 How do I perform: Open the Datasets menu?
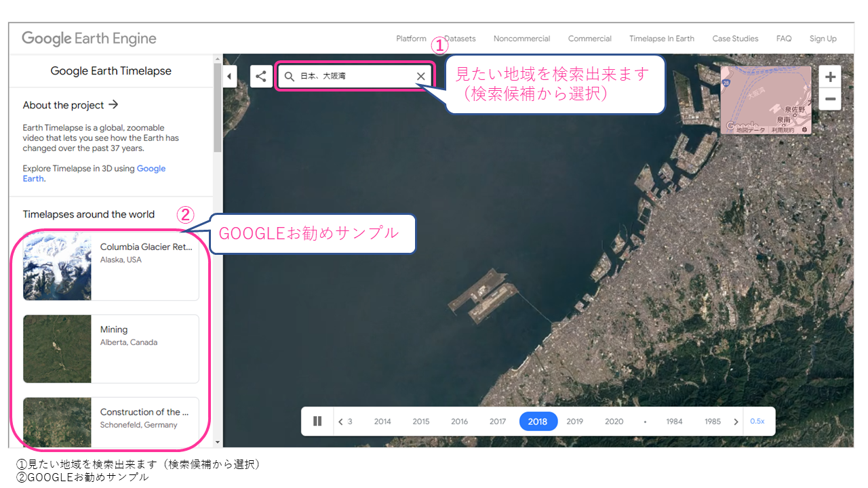tap(460, 39)
